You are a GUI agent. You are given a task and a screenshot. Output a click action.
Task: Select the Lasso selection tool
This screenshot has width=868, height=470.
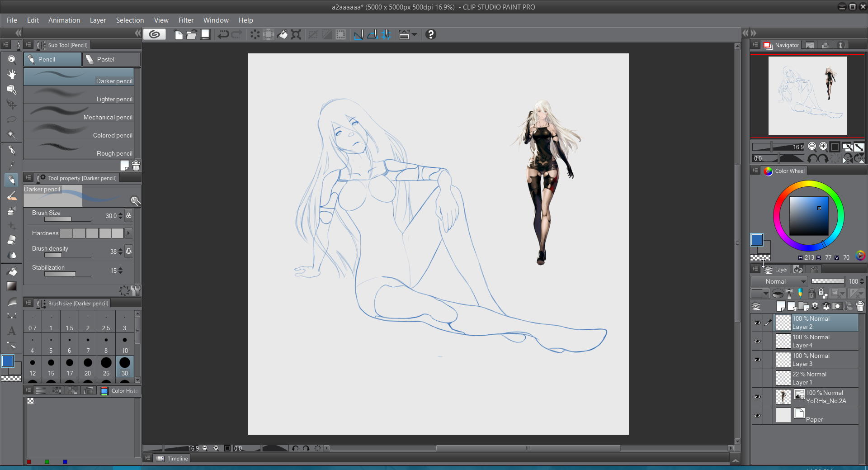pyautogui.click(x=12, y=119)
